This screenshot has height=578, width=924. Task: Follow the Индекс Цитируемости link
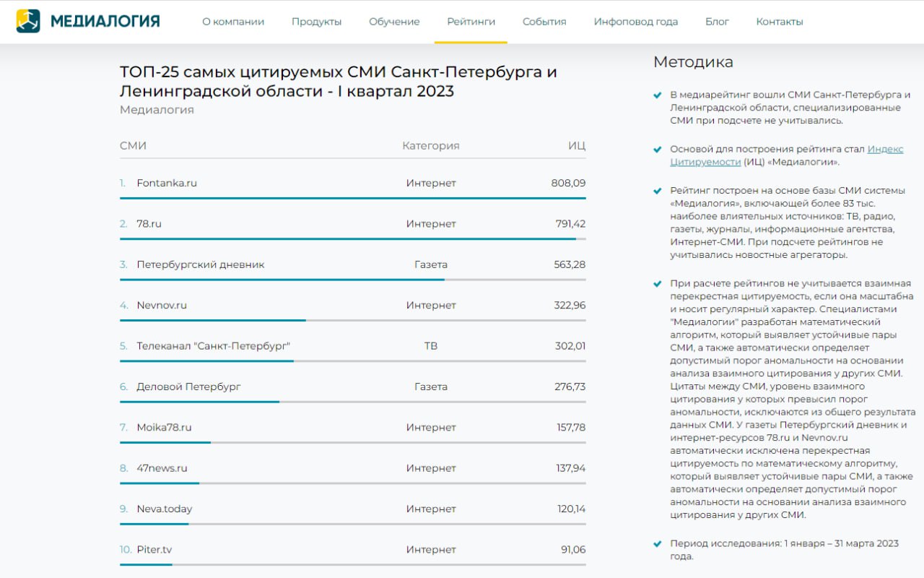click(787, 155)
